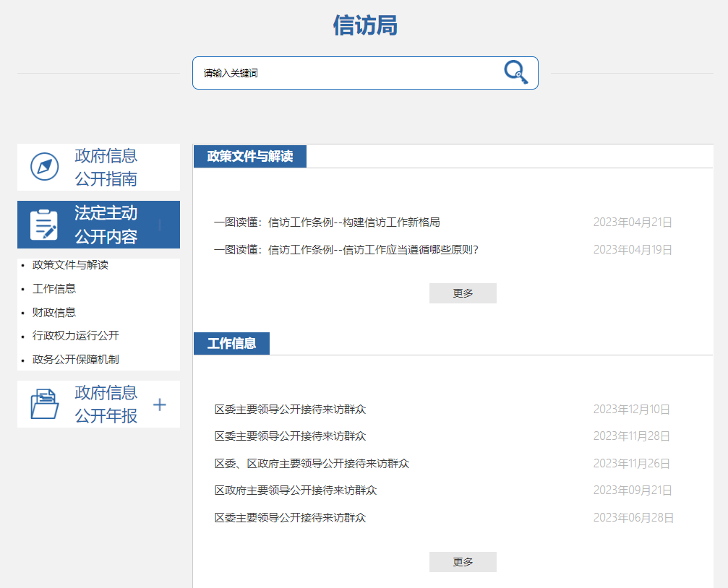
Task: Open 区委、区政府主要领导公开接待来访群众 article
Action: point(312,463)
